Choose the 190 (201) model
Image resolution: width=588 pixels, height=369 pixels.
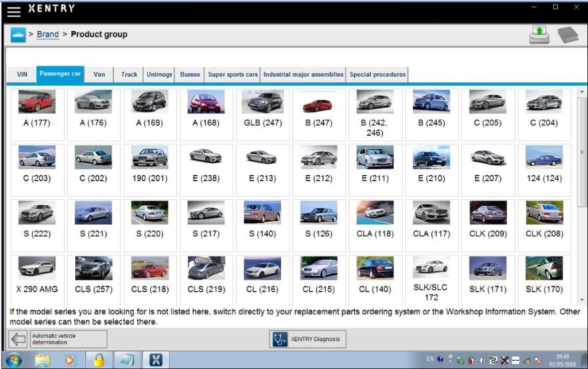pyautogui.click(x=150, y=170)
